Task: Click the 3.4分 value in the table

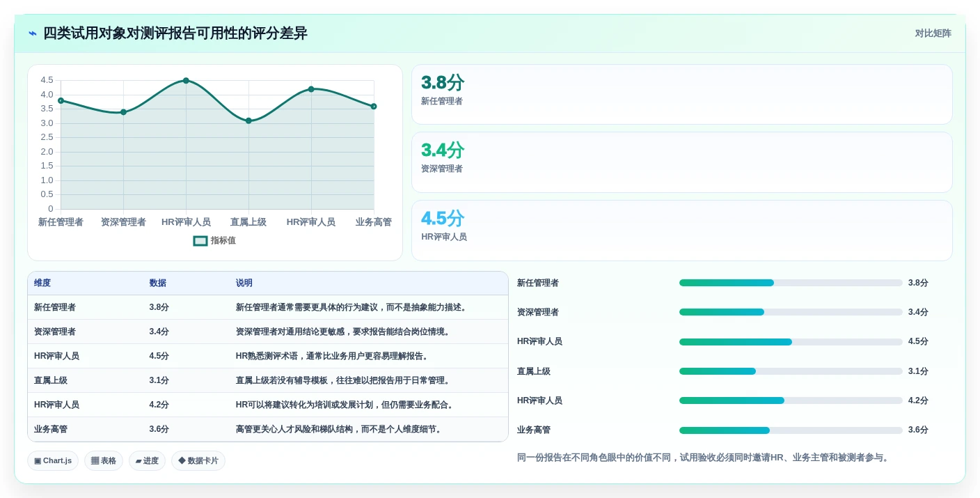Action: 159,332
